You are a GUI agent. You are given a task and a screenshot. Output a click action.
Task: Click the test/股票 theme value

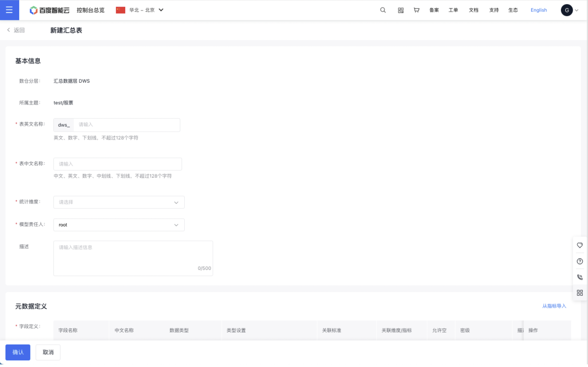63,103
